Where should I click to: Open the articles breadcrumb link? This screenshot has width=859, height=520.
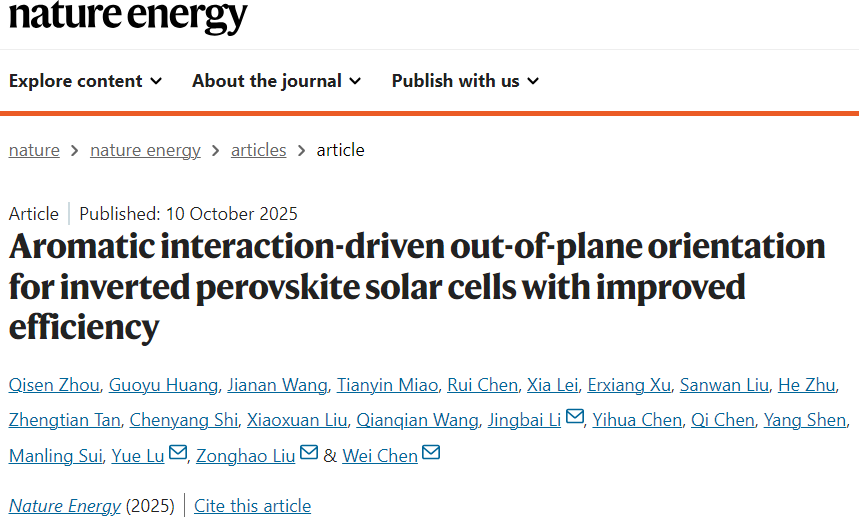click(x=258, y=150)
